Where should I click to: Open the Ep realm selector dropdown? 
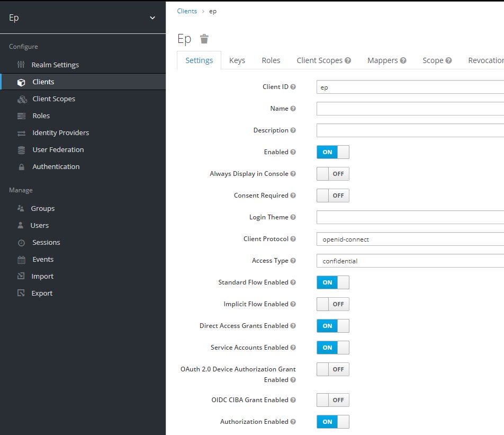pos(83,17)
